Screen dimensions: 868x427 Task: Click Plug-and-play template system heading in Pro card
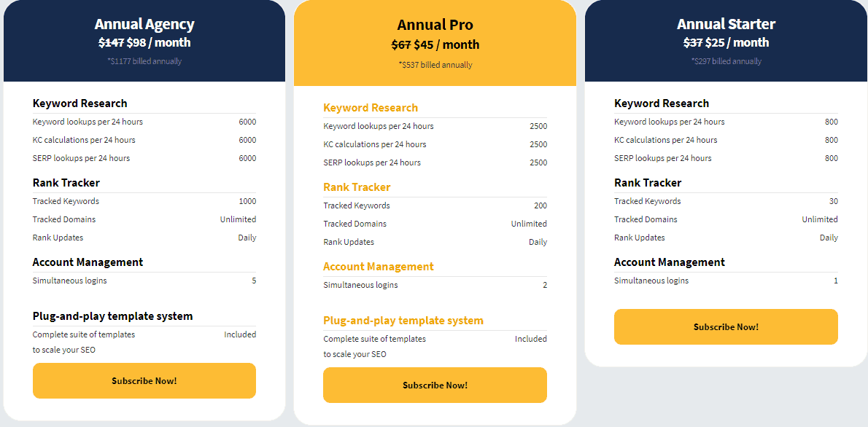403,321
